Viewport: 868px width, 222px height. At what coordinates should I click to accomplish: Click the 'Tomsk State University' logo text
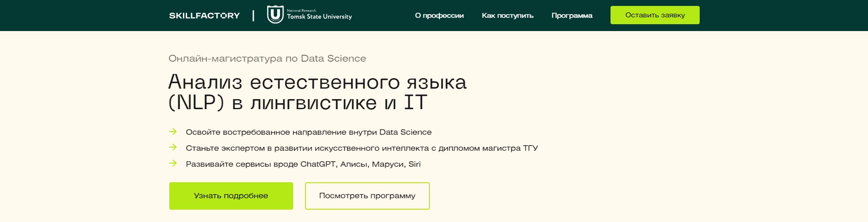[319, 16]
